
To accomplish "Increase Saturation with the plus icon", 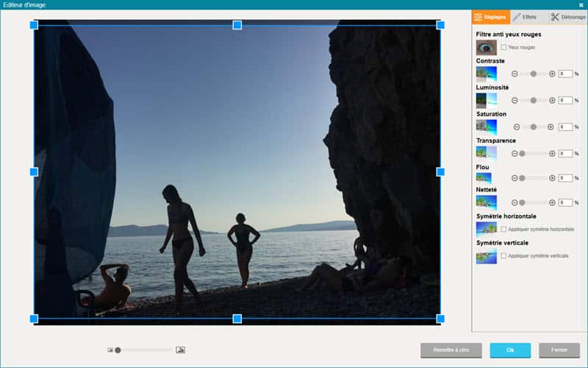I will 552,127.
